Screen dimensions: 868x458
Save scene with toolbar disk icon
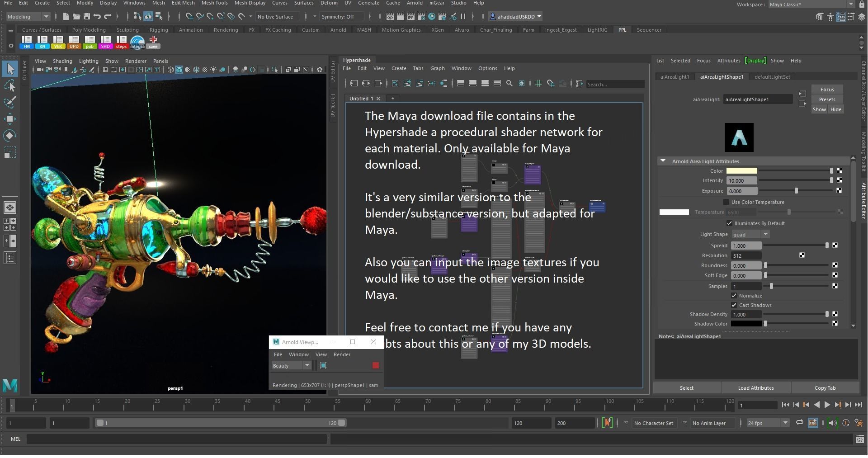tap(87, 17)
